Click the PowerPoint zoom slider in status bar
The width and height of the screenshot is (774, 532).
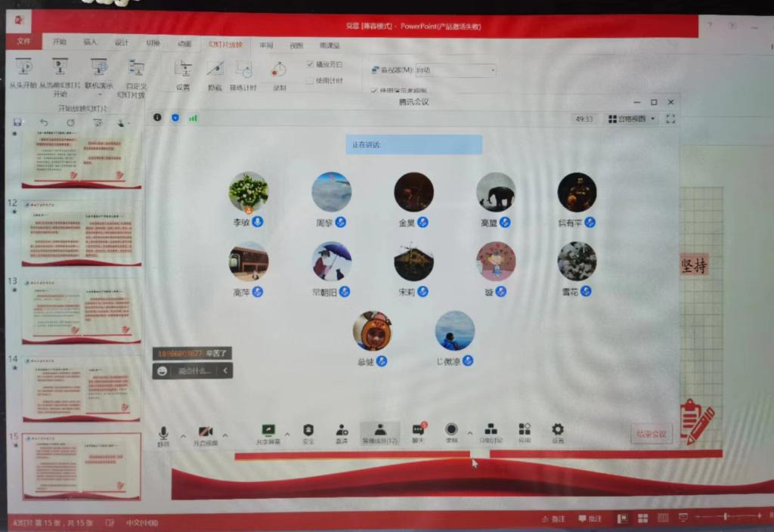[x=725, y=517]
